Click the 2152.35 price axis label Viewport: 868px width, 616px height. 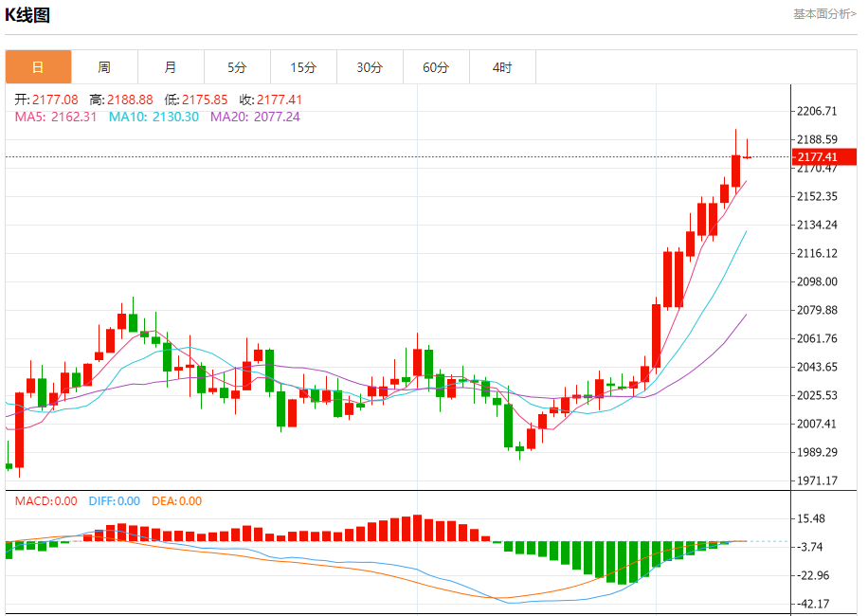(817, 196)
